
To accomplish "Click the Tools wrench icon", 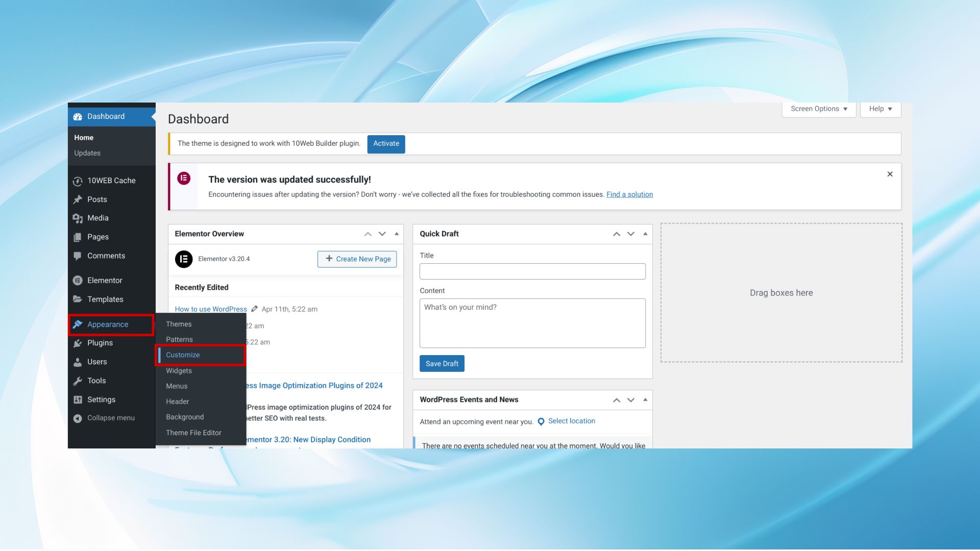I will (x=78, y=381).
